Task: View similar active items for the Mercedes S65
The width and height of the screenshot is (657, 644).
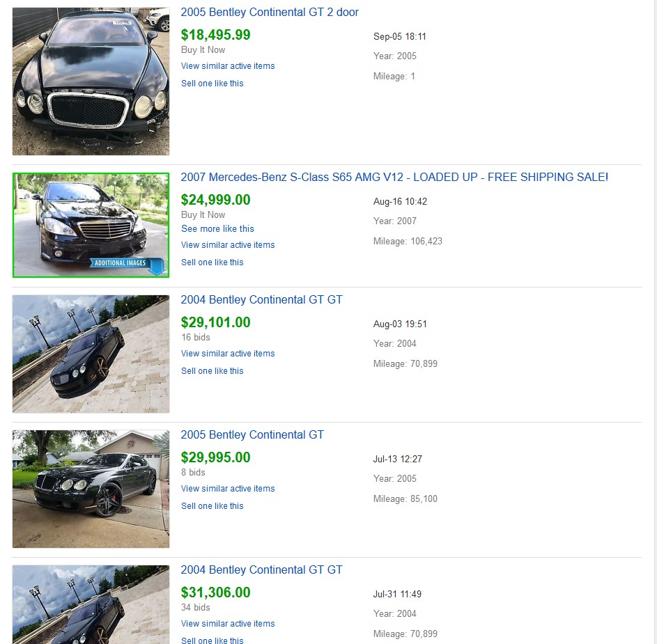Action: (228, 245)
